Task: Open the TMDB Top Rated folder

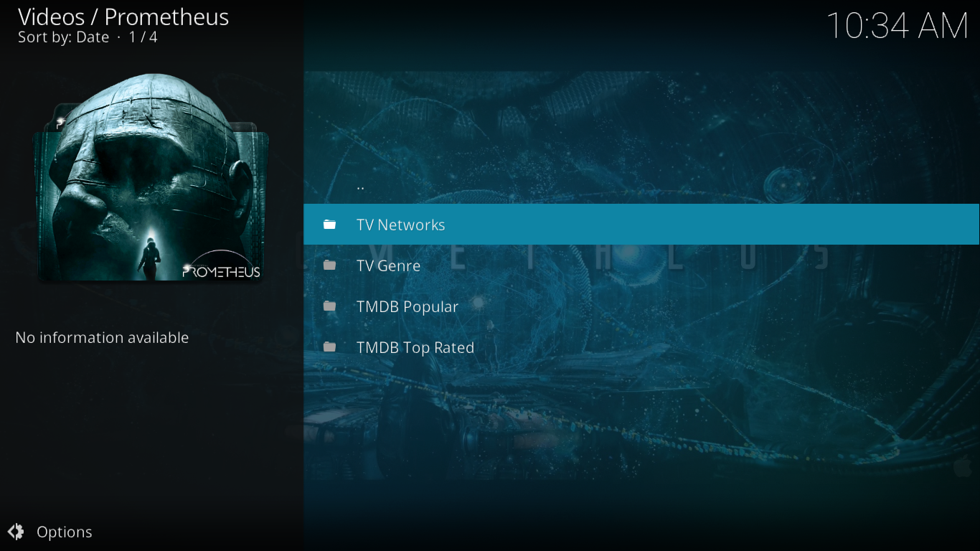Action: [641, 347]
